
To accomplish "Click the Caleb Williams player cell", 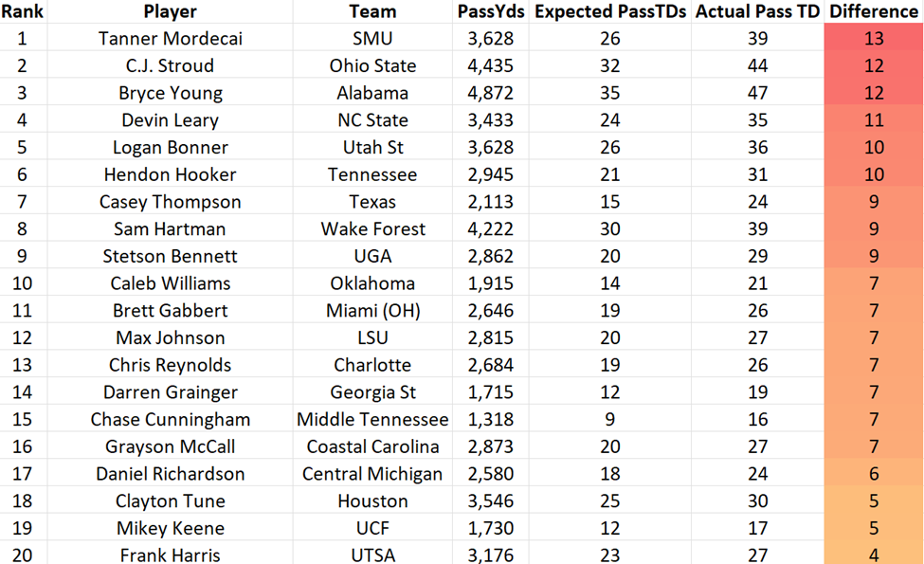I will 171,283.
